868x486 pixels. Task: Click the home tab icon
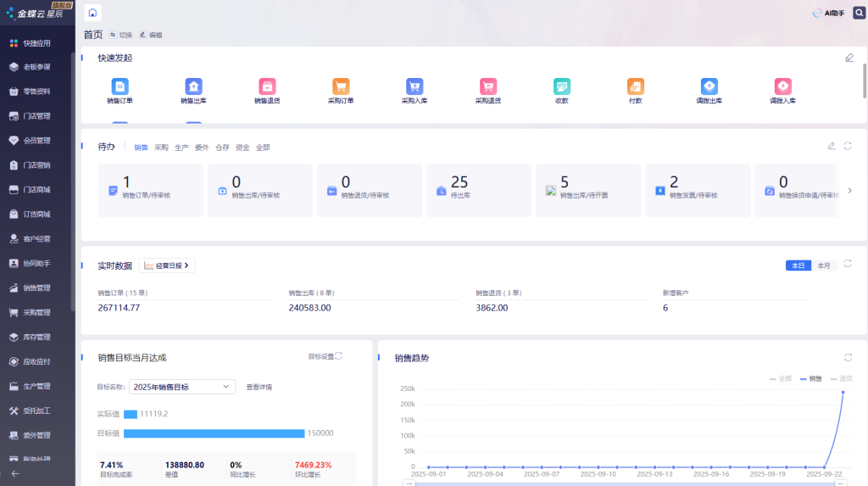92,13
